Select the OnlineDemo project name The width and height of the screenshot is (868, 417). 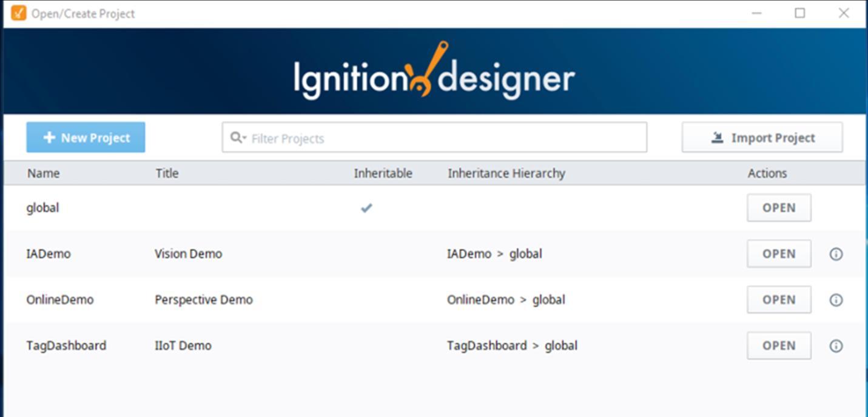coord(60,300)
